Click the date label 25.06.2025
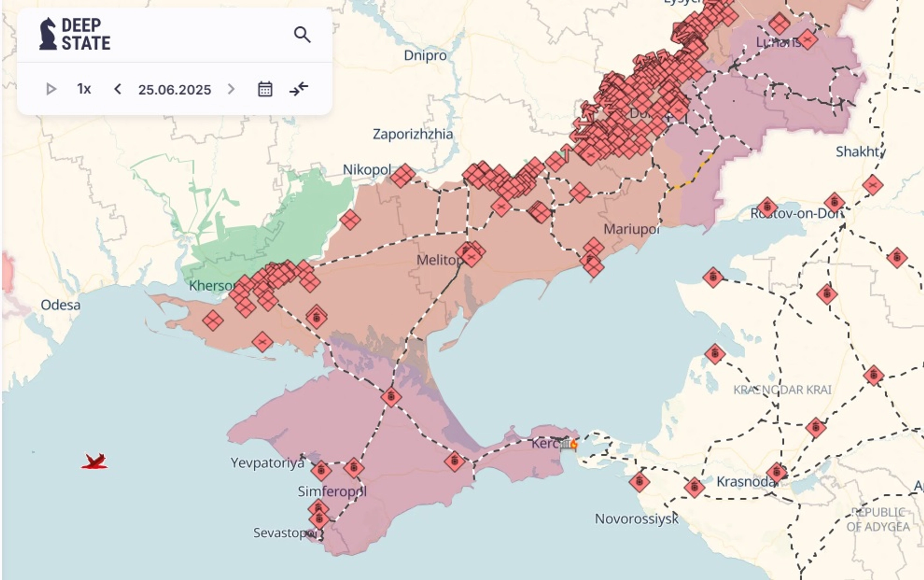The width and height of the screenshot is (924, 580). coord(174,89)
